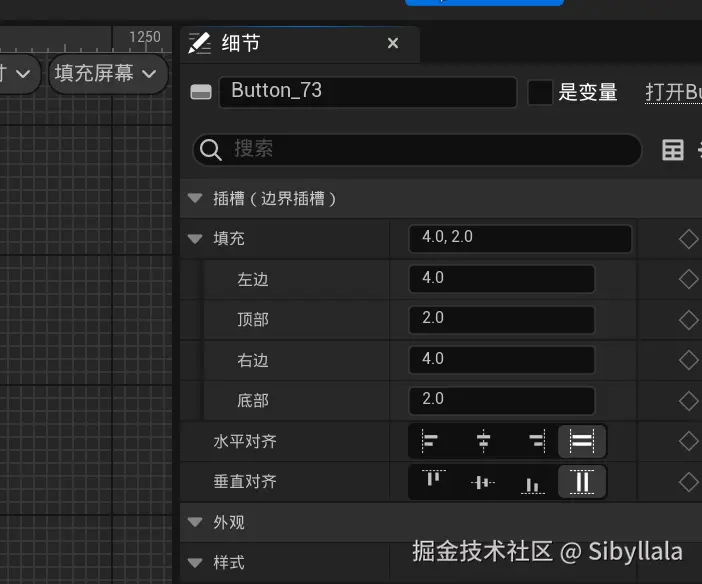Click the bind diamond for 水平对齐

[x=688, y=441]
